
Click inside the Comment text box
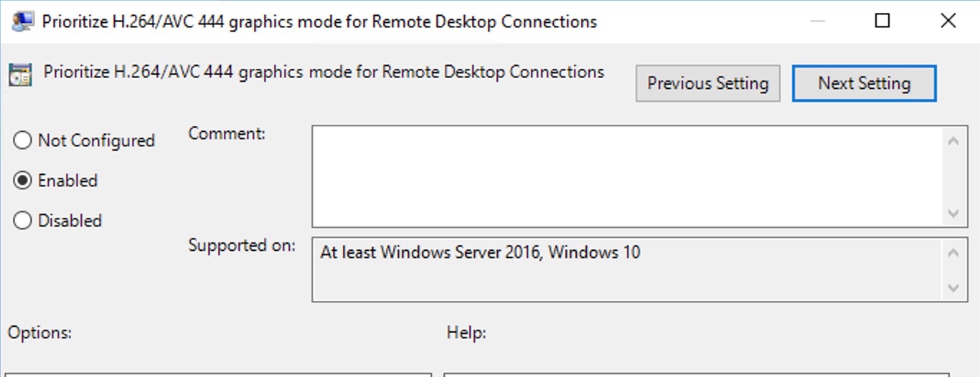click(626, 176)
